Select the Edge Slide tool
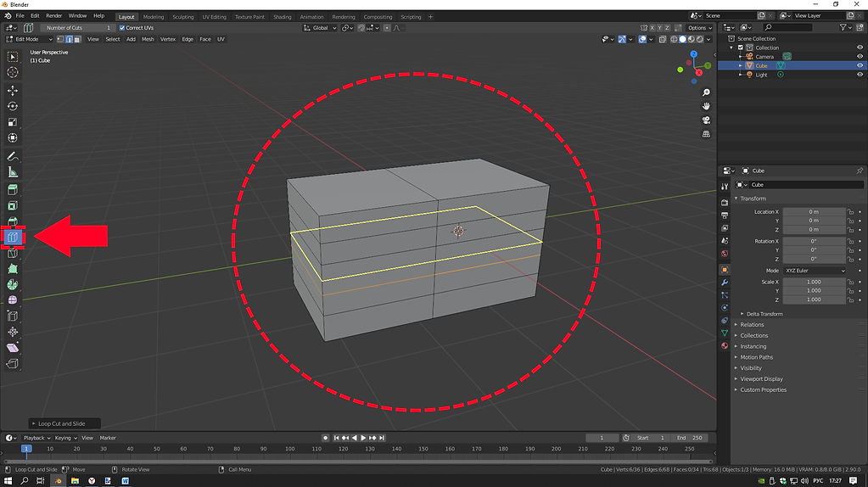This screenshot has height=487, width=868. (x=12, y=316)
